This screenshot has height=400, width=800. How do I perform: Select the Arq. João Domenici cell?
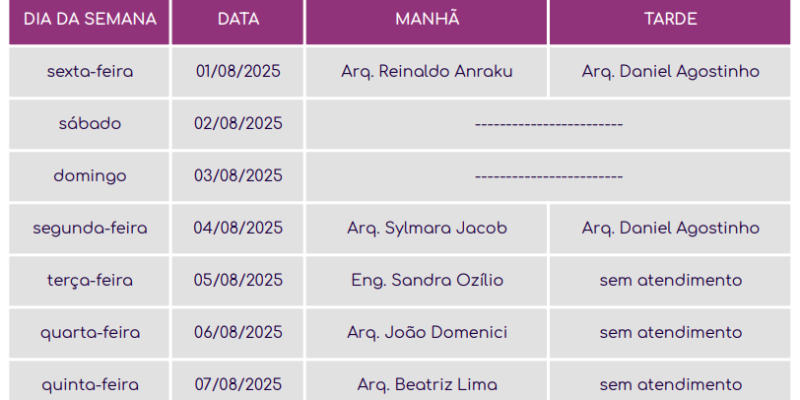coord(427,332)
